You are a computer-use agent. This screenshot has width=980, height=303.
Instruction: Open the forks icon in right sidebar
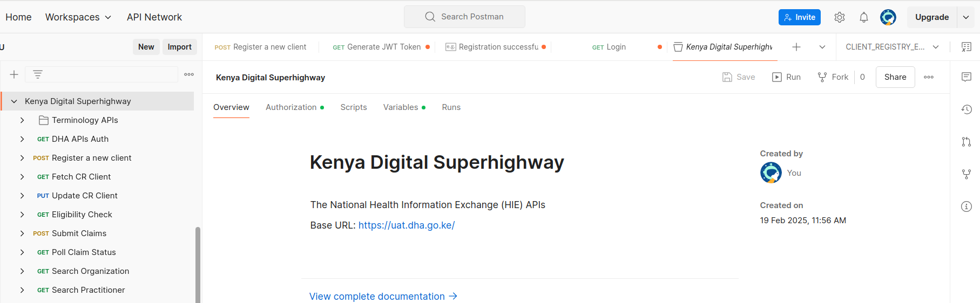(967, 174)
